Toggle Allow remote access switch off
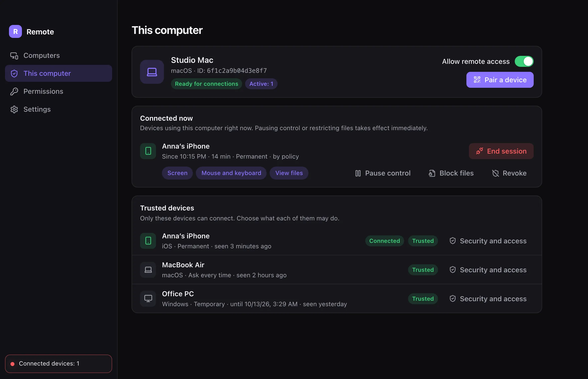 click(x=524, y=61)
